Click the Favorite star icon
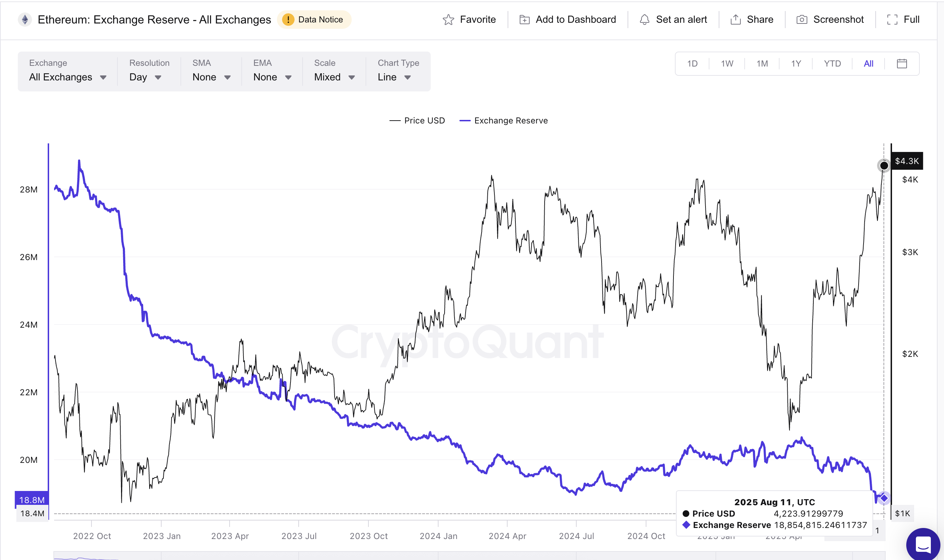Viewport: 944px width, 560px height. click(x=448, y=20)
